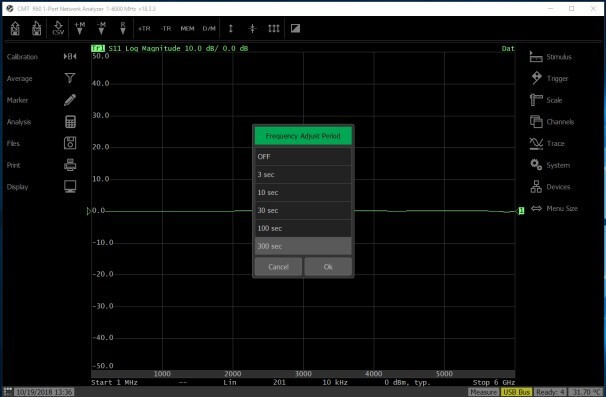606x397 pixels.
Task: Open the Channels menu
Action: pyautogui.click(x=560, y=122)
